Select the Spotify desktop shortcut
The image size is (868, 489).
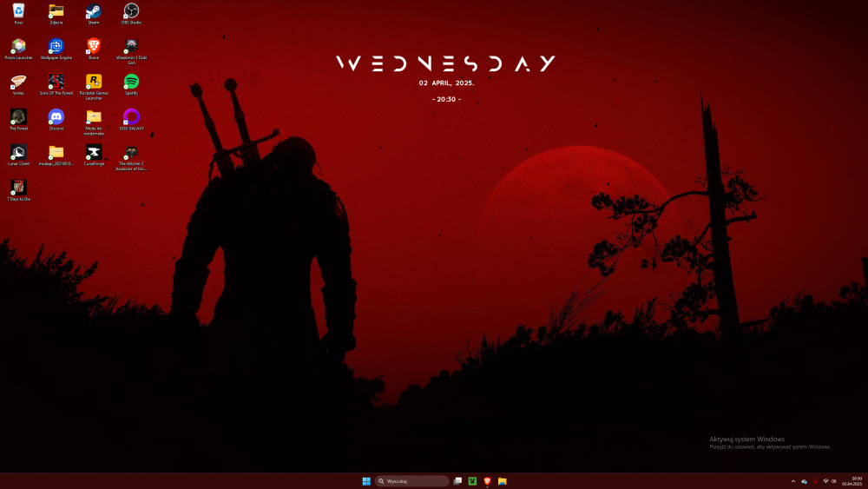(131, 85)
